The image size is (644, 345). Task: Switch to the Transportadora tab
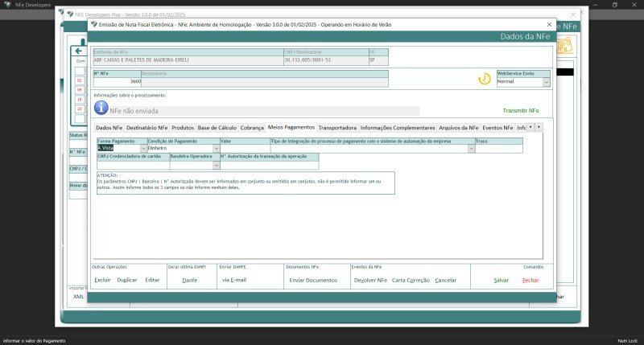click(x=337, y=128)
